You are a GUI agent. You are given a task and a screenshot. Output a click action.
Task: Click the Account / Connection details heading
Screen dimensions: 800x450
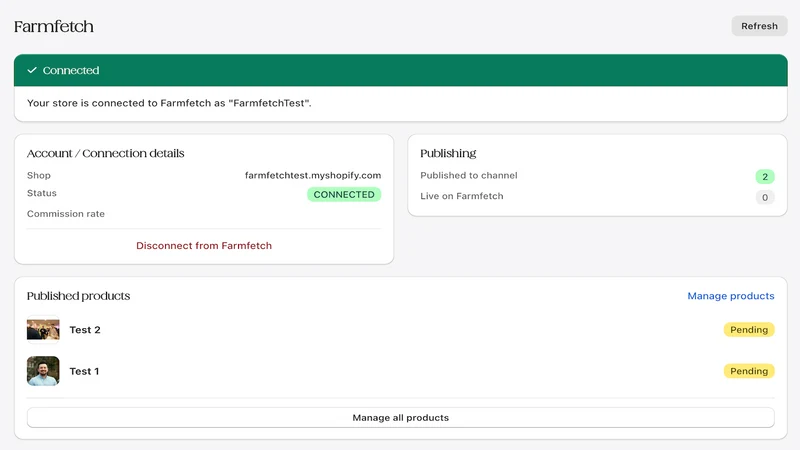tap(106, 153)
